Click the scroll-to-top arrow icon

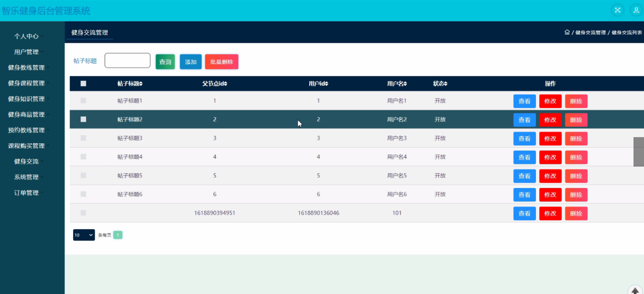point(635,291)
